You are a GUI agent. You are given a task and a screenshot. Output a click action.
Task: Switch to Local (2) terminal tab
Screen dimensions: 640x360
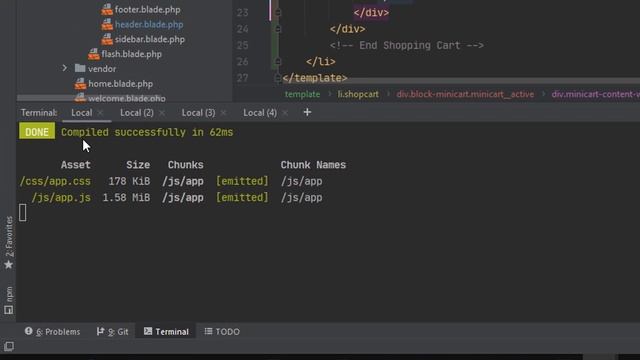click(137, 113)
